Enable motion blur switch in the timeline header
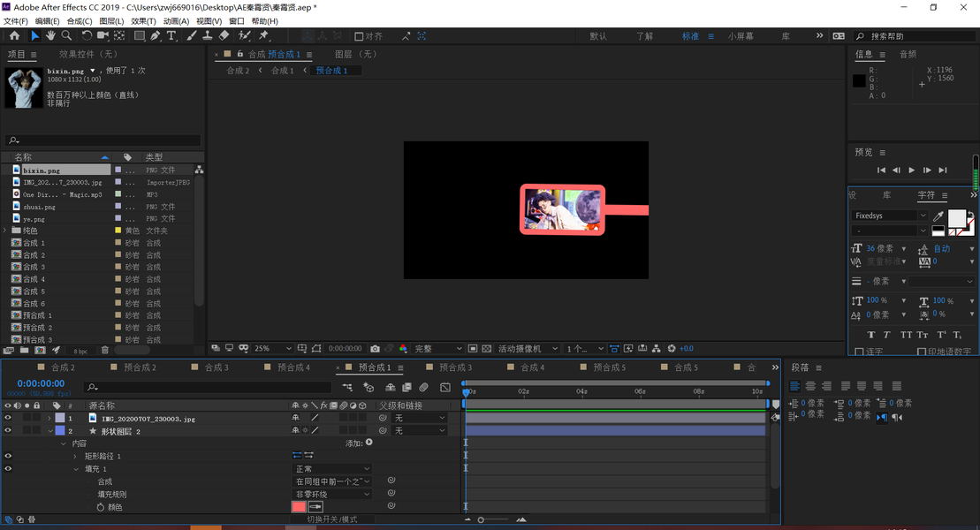Viewport: 980px width, 530px height. (424, 388)
